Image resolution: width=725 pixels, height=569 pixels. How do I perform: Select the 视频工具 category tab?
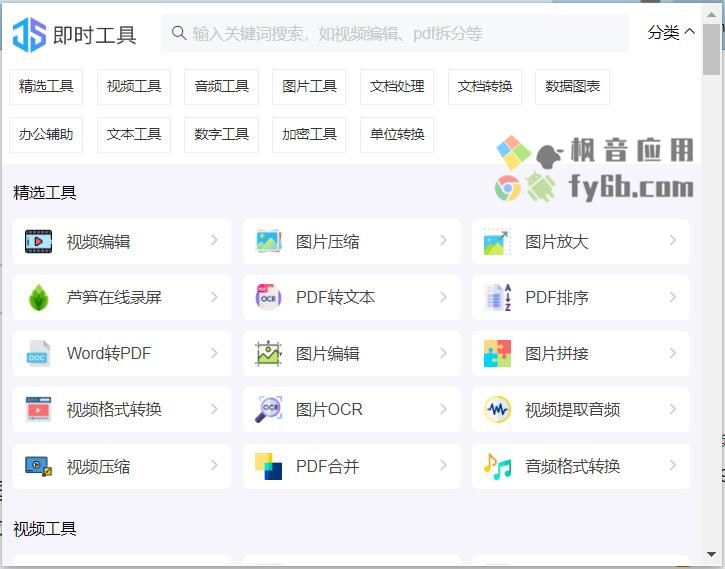pos(134,86)
